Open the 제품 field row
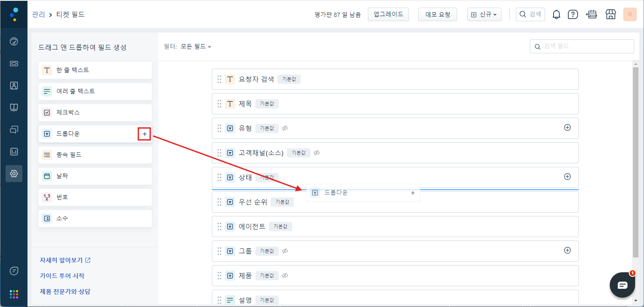 pos(395,276)
